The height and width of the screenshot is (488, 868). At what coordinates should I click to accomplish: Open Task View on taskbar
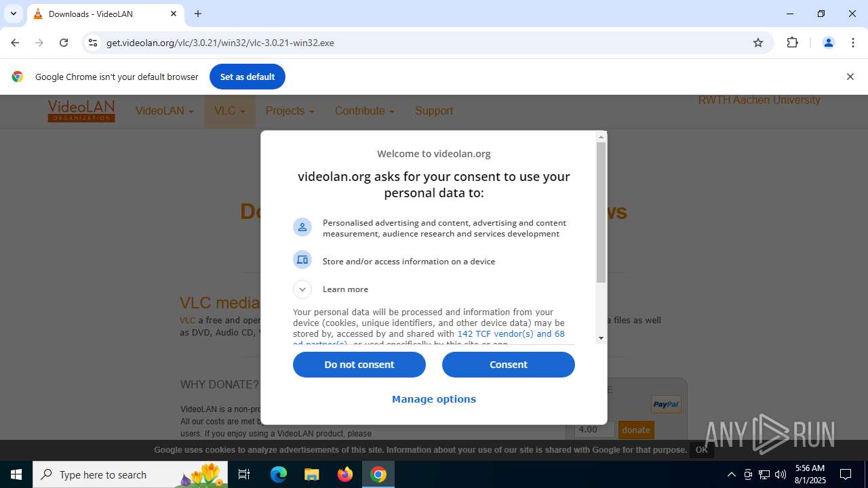pyautogui.click(x=245, y=475)
